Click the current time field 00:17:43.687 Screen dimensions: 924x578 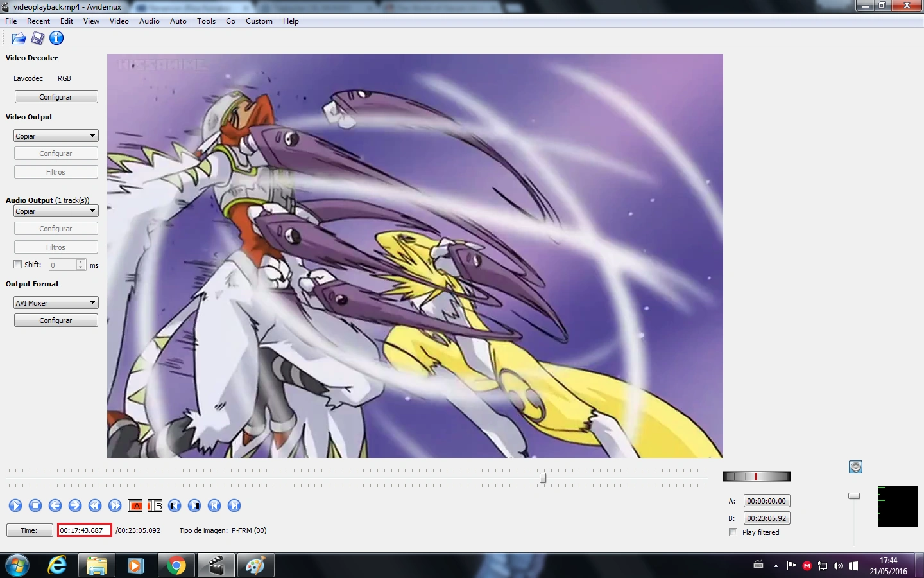tap(84, 530)
